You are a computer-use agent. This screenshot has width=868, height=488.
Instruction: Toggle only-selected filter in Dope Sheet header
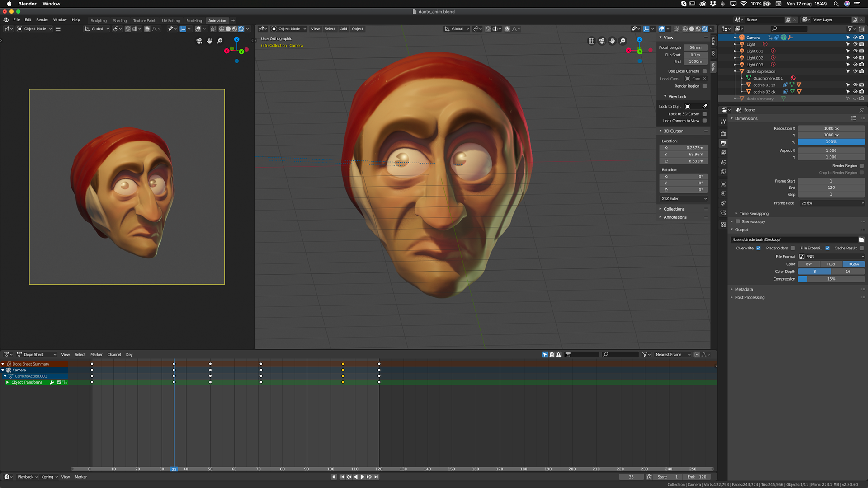click(x=545, y=355)
